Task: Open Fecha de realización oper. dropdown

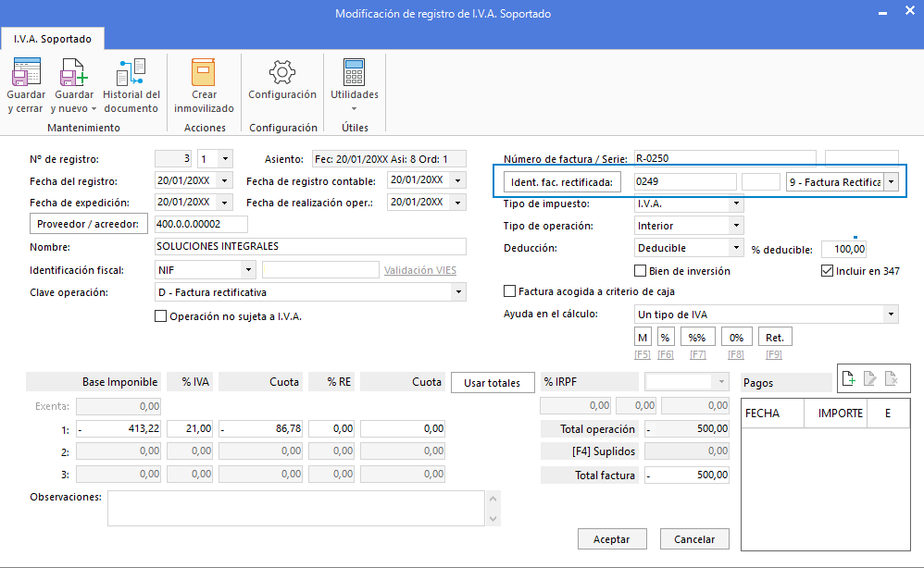Action: tap(458, 203)
